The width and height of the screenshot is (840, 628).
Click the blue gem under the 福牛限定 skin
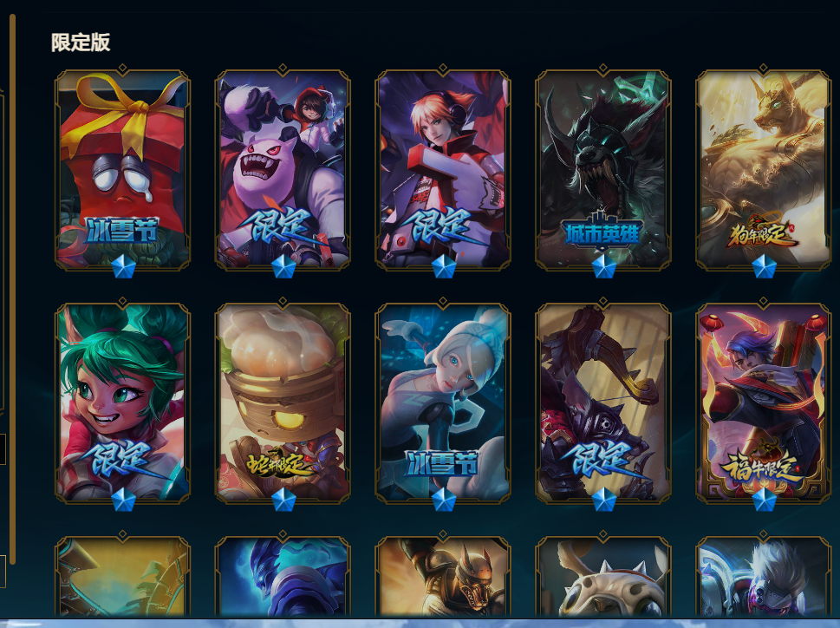point(764,500)
